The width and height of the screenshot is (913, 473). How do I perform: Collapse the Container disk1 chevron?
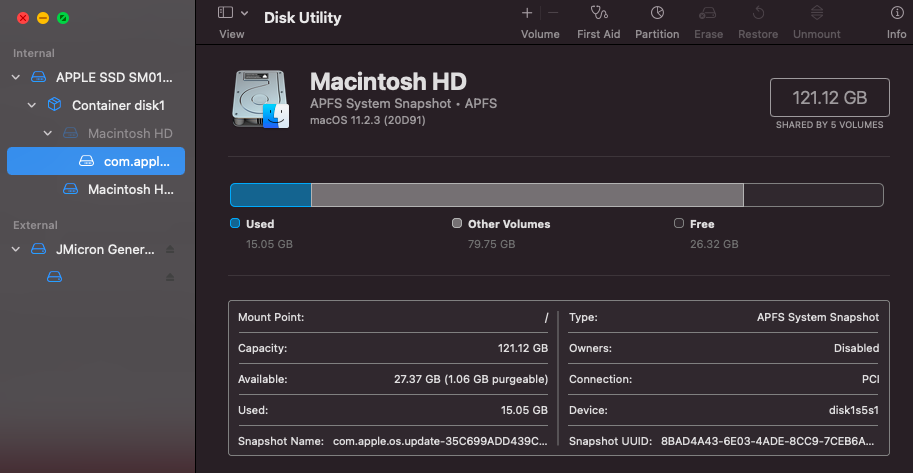tap(31, 105)
